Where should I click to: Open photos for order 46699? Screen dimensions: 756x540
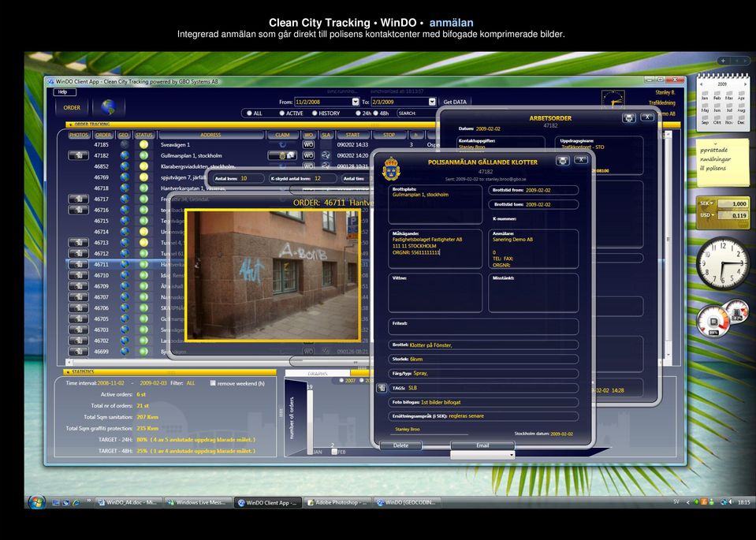(78, 352)
